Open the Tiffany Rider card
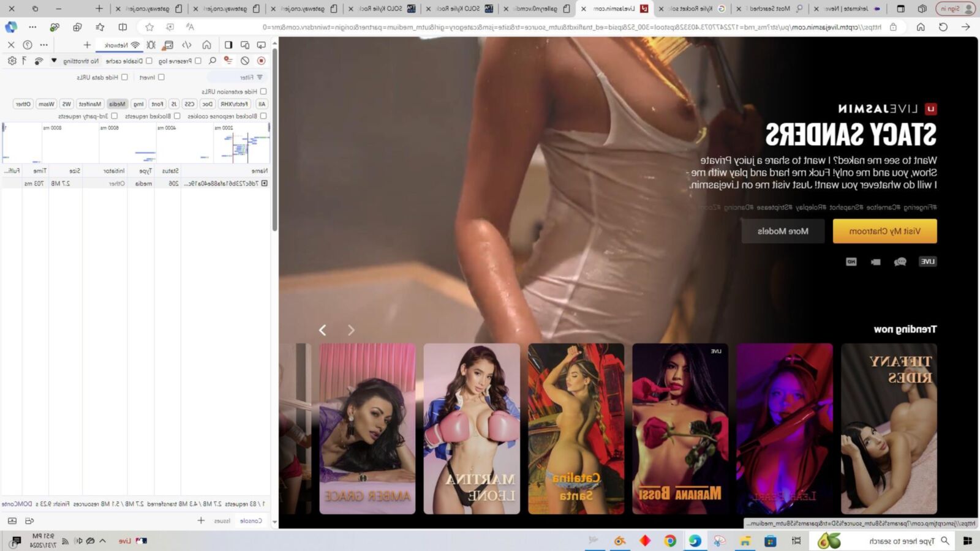980x551 pixels. tap(889, 429)
